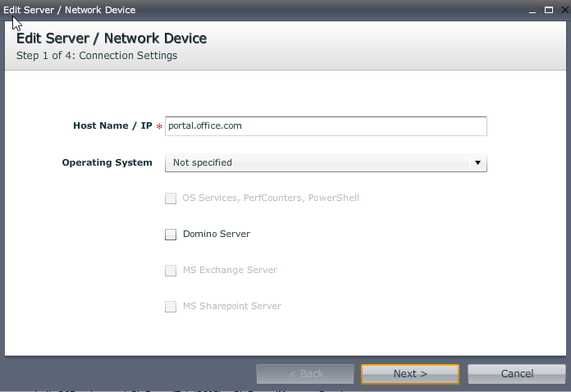Close the dialog using the title bar X
Screen dimensions: 571x392
tap(561, 11)
